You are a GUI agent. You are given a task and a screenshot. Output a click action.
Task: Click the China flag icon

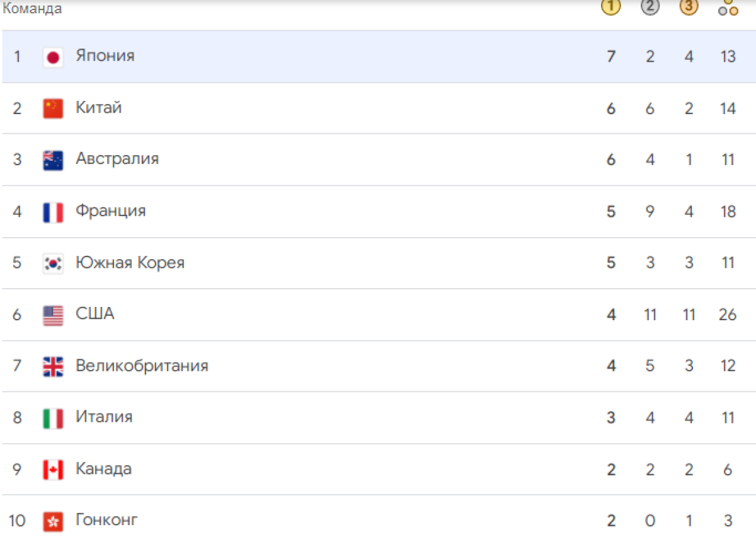(x=53, y=108)
